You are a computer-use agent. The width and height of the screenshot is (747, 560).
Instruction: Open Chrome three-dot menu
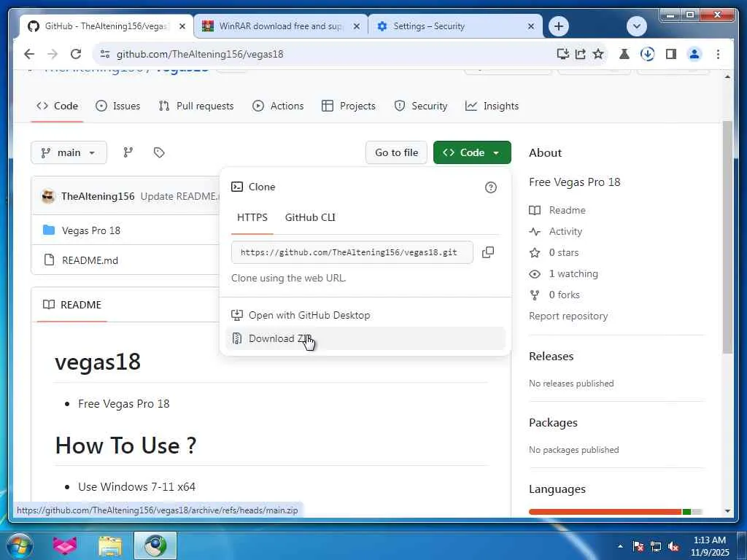click(x=718, y=54)
